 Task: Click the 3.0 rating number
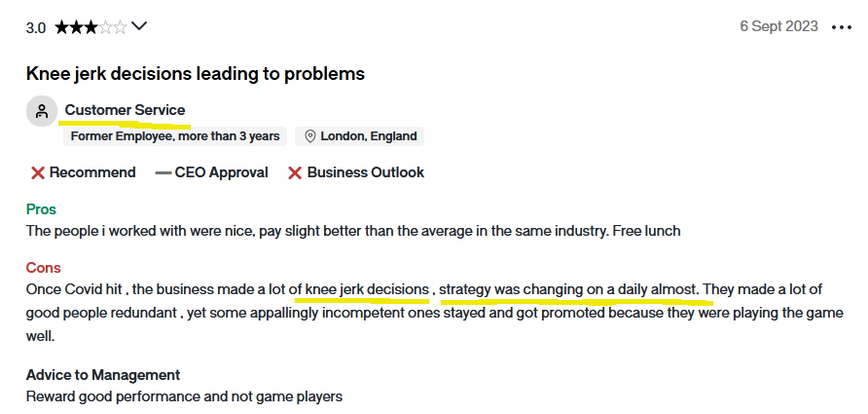click(36, 27)
